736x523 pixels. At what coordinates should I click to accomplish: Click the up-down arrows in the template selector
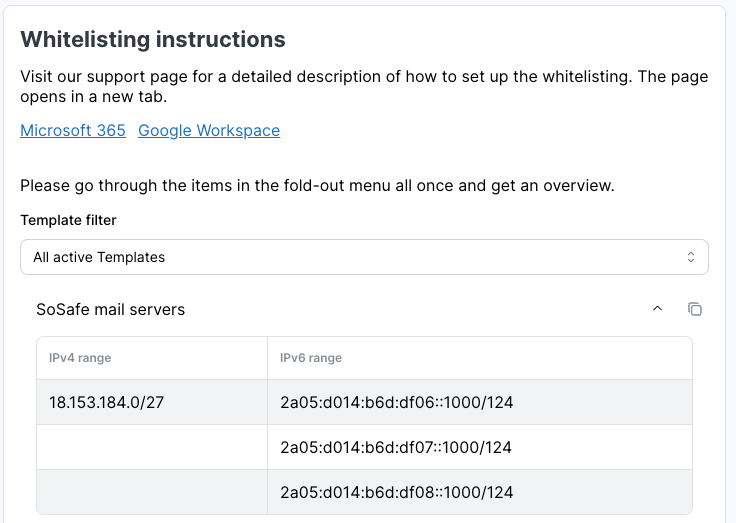tap(690, 257)
